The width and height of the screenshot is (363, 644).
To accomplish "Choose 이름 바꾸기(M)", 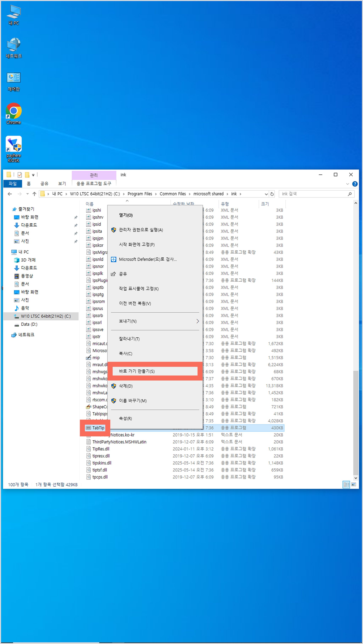I will [x=155, y=401].
